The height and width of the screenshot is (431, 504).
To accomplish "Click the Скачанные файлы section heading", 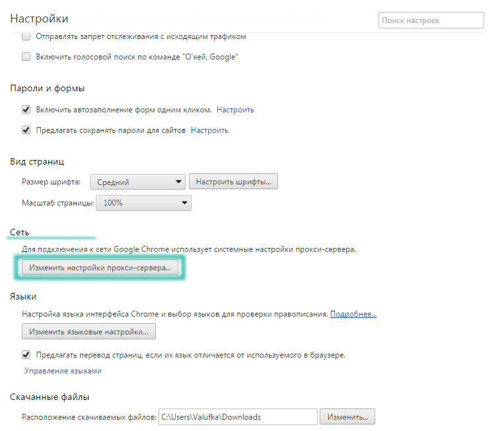I will point(50,397).
